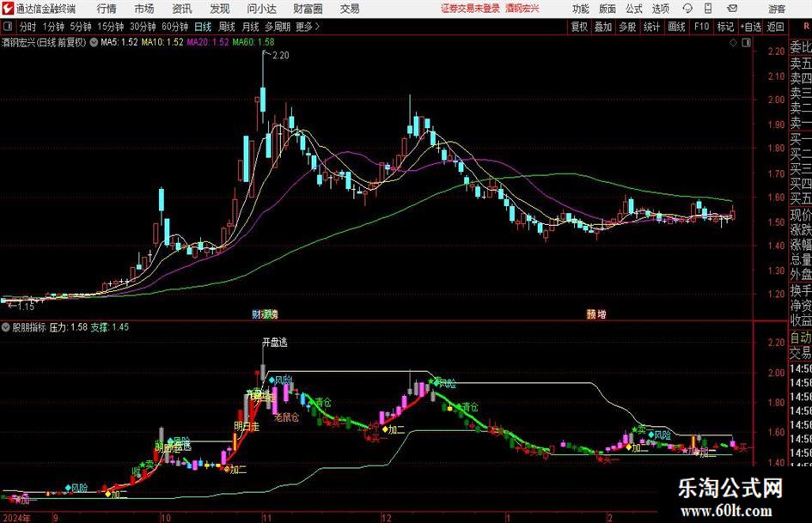Image resolution: width=812 pixels, height=523 pixels.
Task: Add stock via +自选 button
Action: click(x=750, y=27)
